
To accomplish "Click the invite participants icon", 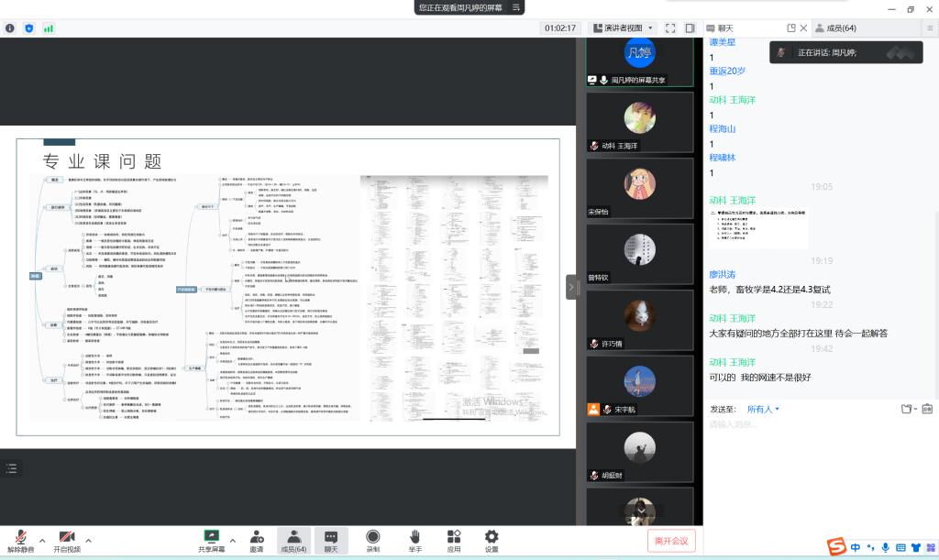I will (x=256, y=540).
